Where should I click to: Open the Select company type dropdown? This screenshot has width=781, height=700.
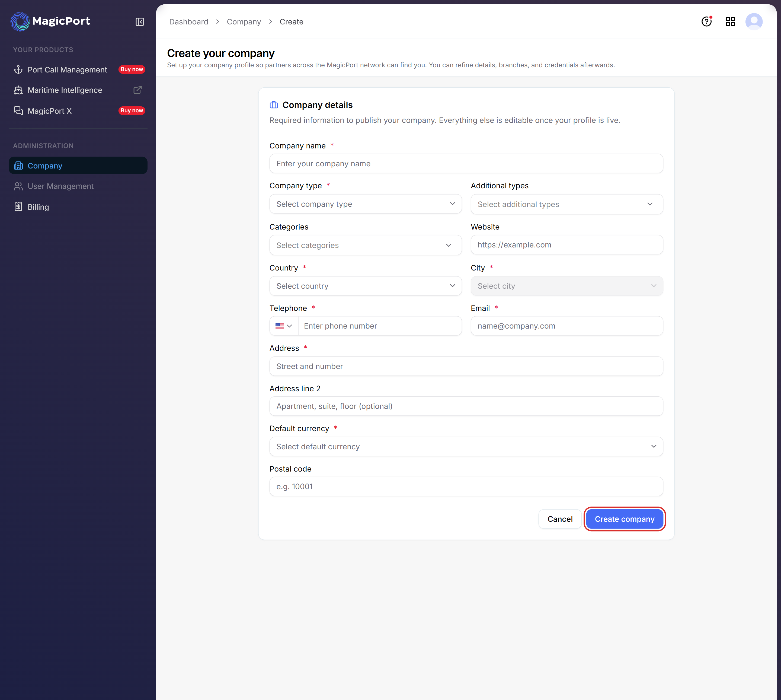(x=366, y=204)
